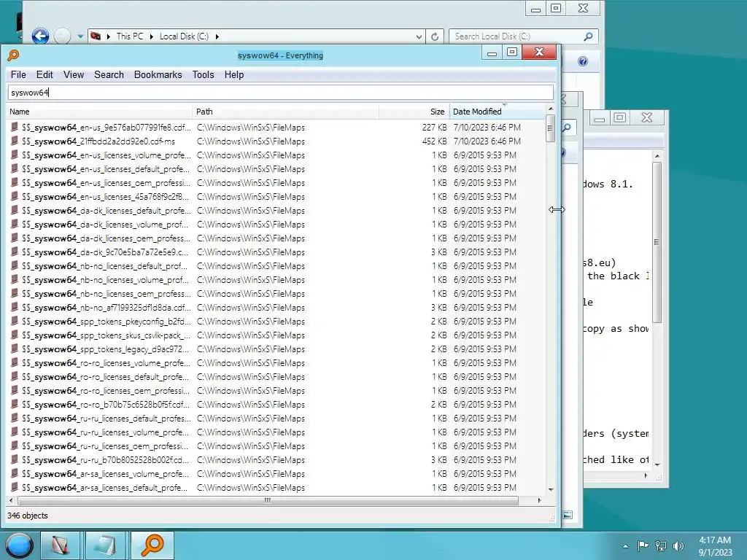Select $$_syswow64_en-us_licenses_default_profe row
Image resolution: width=747 pixels, height=560 pixels.
pyautogui.click(x=276, y=168)
